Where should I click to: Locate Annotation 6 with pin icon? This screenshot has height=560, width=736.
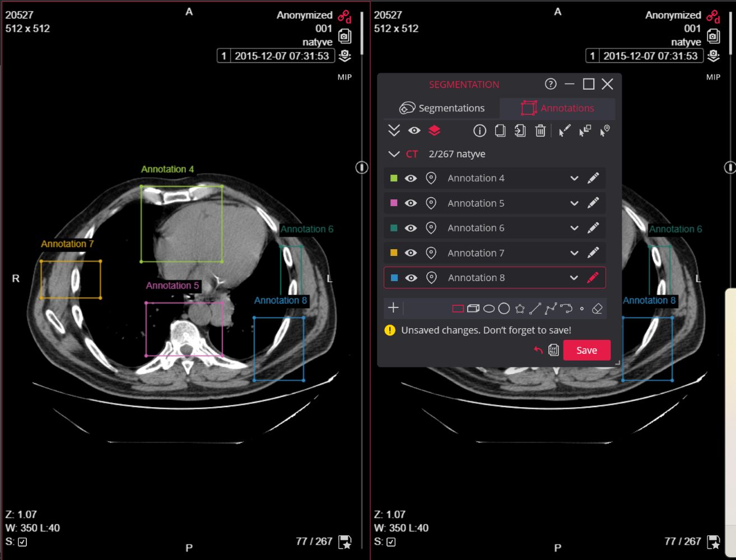(431, 228)
